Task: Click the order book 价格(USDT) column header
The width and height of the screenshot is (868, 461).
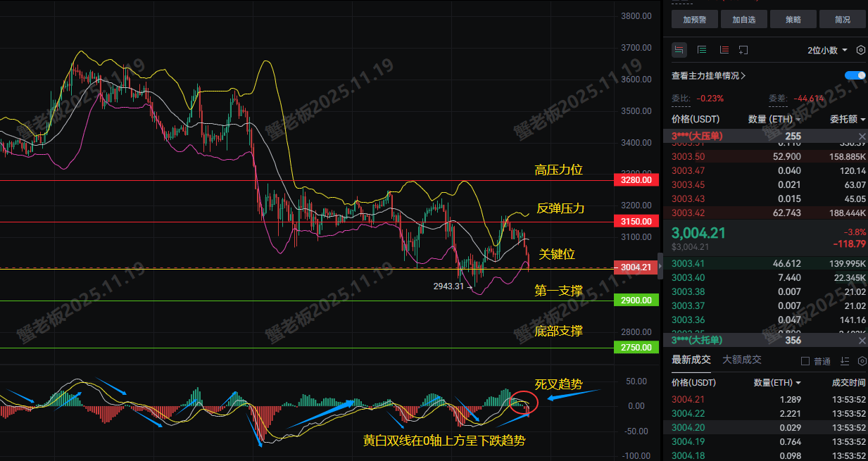Action: tap(694, 119)
